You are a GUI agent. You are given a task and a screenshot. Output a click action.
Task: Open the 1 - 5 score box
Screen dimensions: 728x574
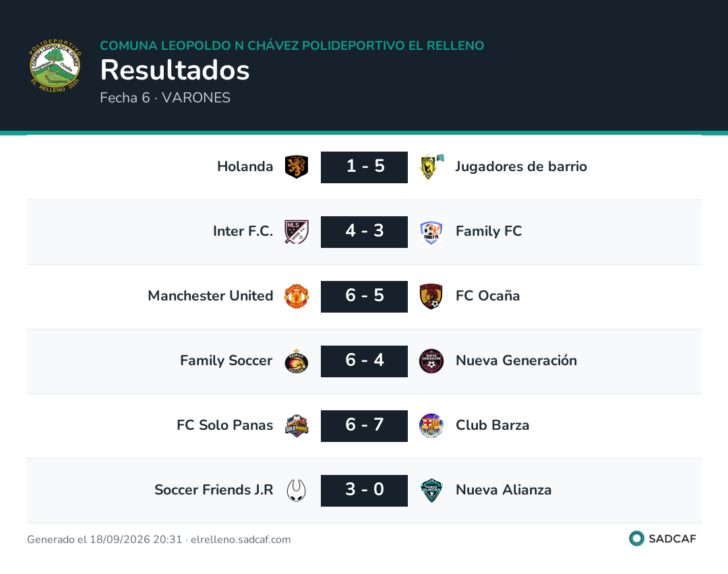click(x=365, y=167)
